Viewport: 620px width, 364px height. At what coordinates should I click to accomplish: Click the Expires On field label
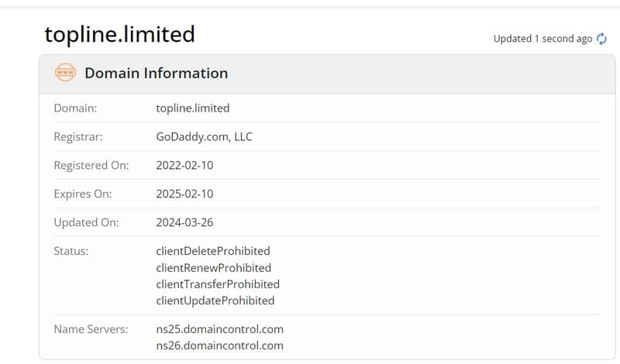pyautogui.click(x=83, y=194)
